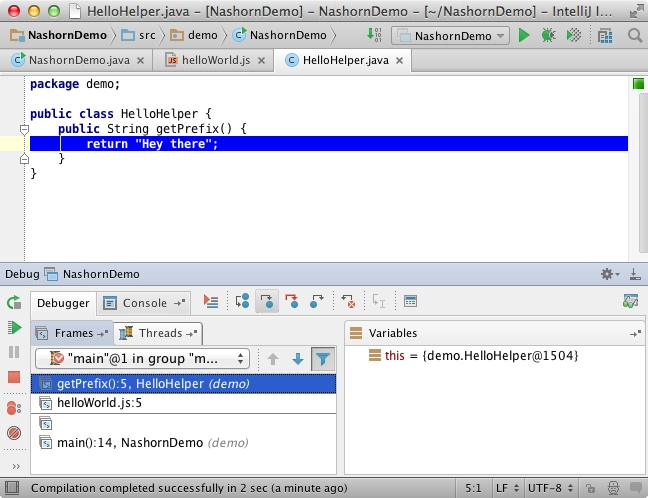Open the main thread selector dropdown

pyautogui.click(x=142, y=359)
